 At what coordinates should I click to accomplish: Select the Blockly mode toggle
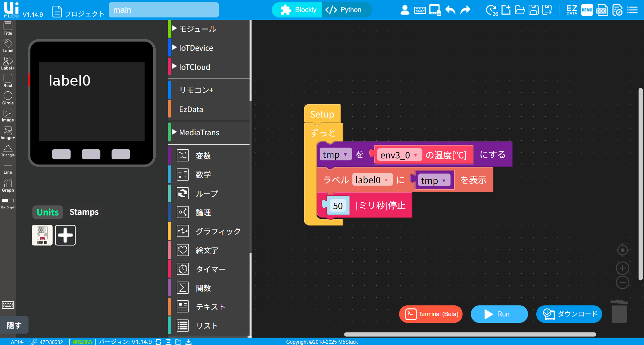[297, 10]
